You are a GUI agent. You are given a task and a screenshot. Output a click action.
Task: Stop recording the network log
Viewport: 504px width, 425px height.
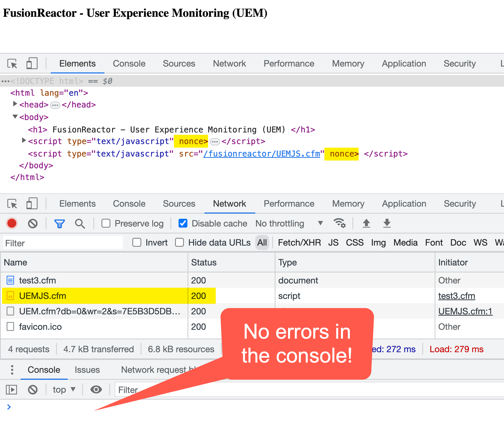[12, 223]
